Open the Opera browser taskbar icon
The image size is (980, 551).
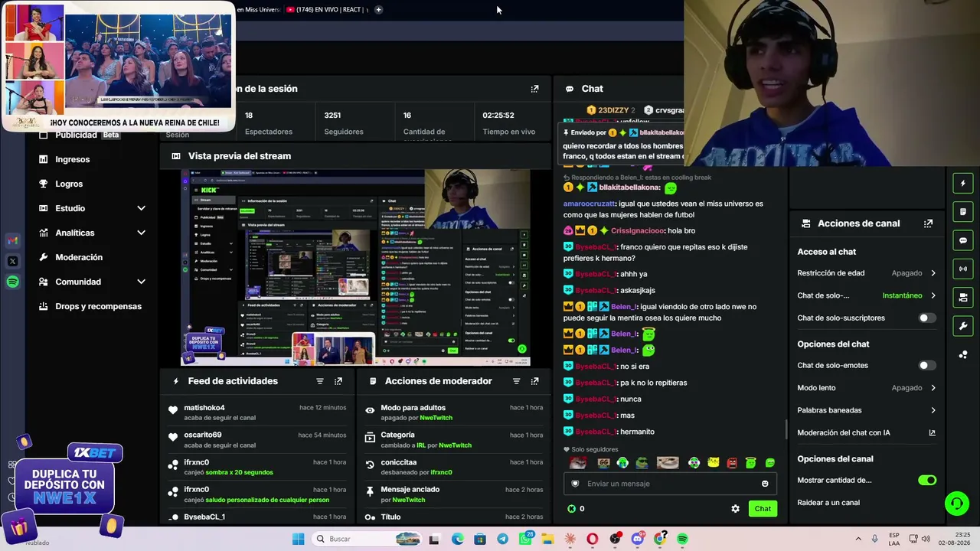click(593, 539)
